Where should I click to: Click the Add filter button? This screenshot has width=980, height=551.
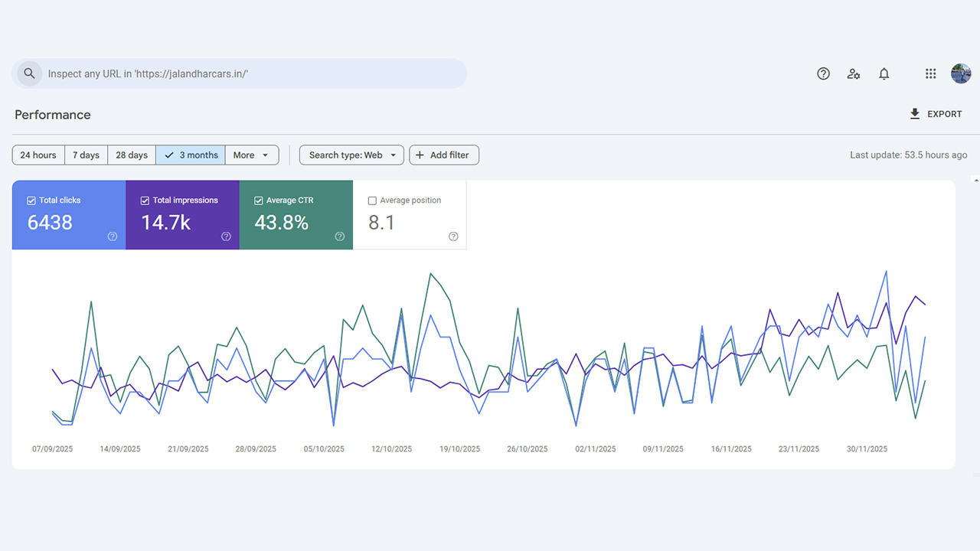coord(444,155)
